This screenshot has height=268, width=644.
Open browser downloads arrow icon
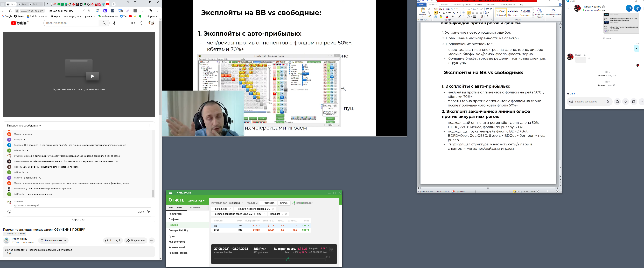(158, 11)
